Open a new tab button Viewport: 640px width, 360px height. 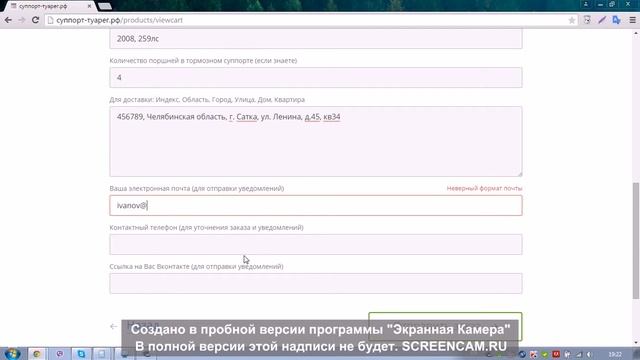(x=105, y=6)
